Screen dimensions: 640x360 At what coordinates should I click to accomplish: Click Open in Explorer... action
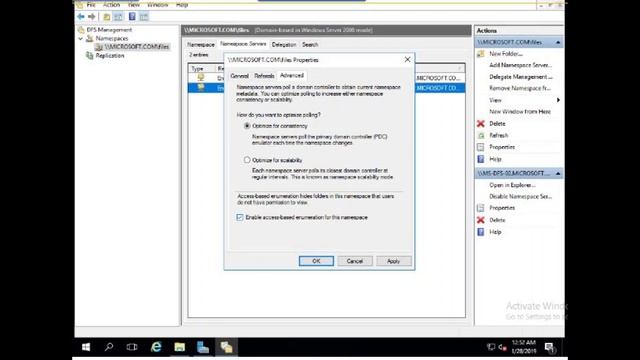512,185
